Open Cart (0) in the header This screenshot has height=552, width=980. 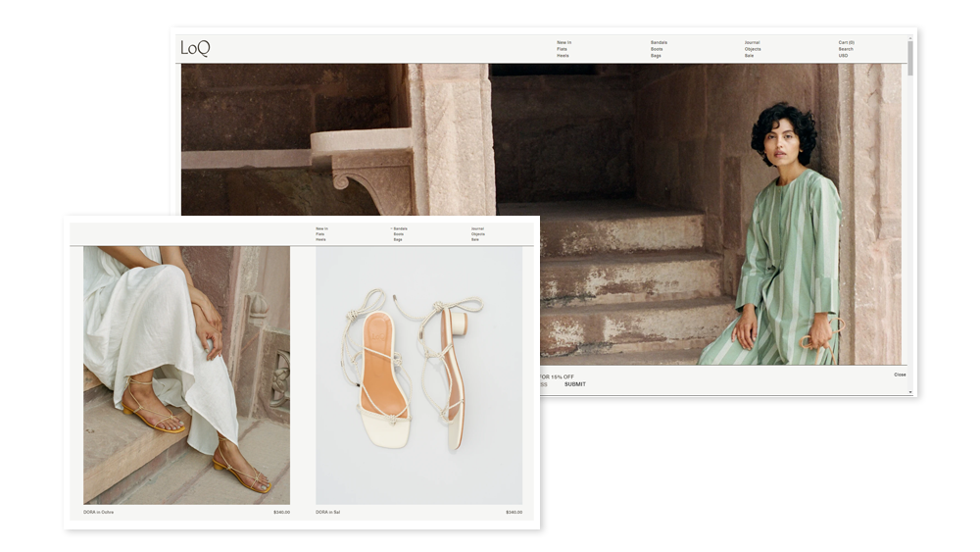(846, 43)
